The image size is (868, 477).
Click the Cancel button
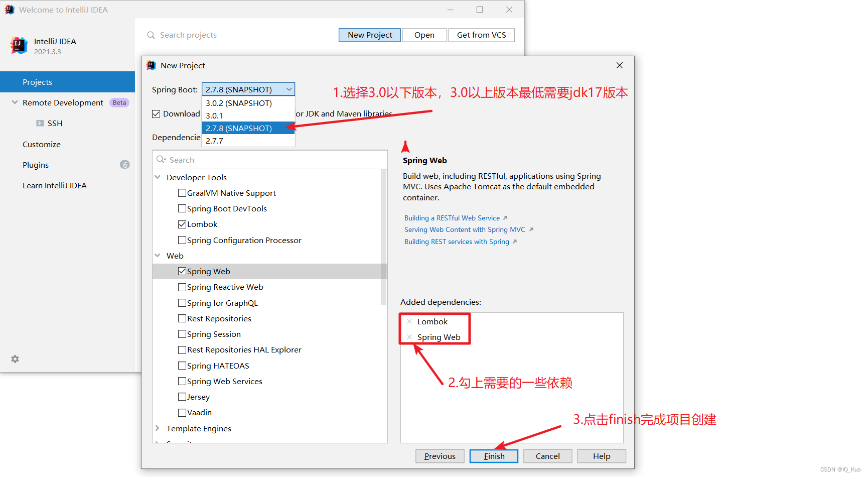(548, 456)
